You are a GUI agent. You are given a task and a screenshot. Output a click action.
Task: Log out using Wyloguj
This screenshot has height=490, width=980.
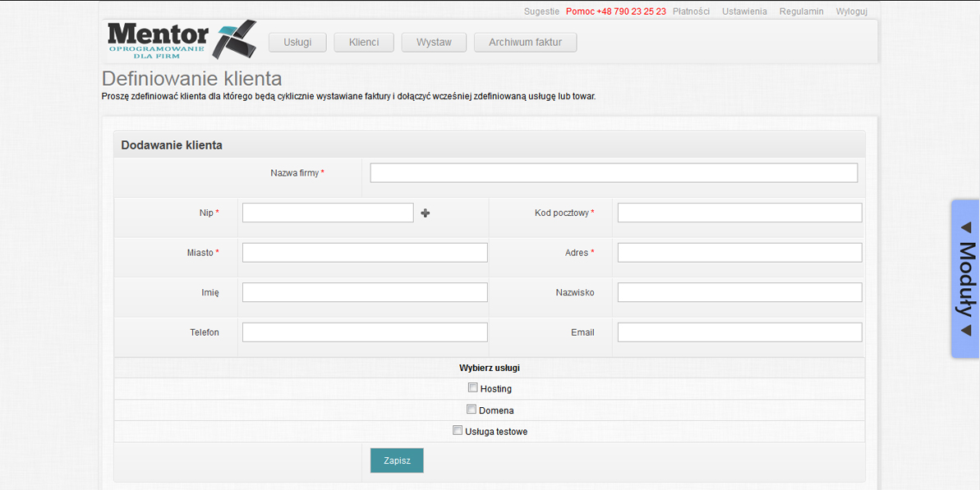(x=851, y=11)
